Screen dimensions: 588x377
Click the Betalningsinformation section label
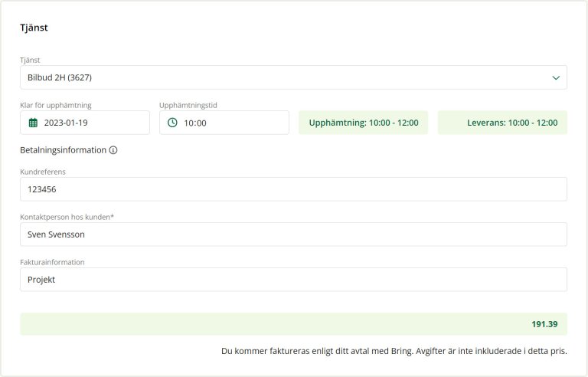click(x=63, y=150)
